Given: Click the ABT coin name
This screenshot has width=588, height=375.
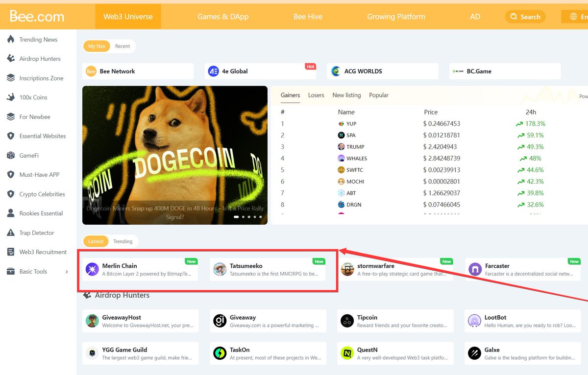Looking at the screenshot, I should click(x=351, y=193).
